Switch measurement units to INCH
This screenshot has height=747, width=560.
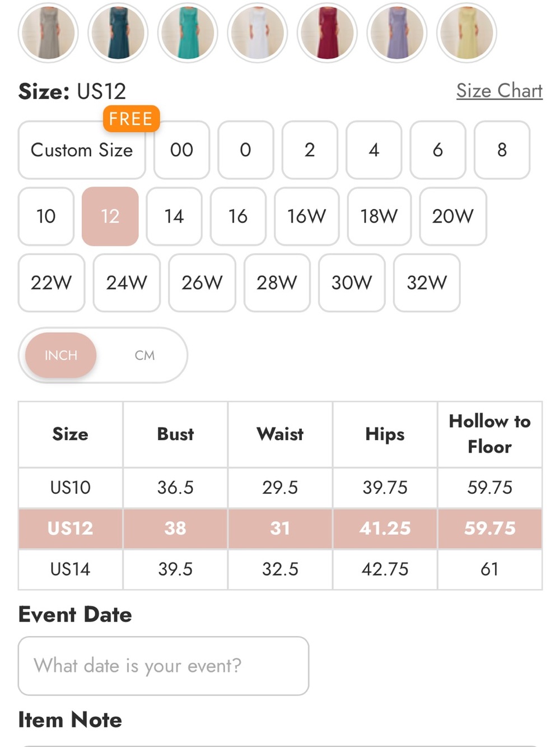pyautogui.click(x=61, y=355)
